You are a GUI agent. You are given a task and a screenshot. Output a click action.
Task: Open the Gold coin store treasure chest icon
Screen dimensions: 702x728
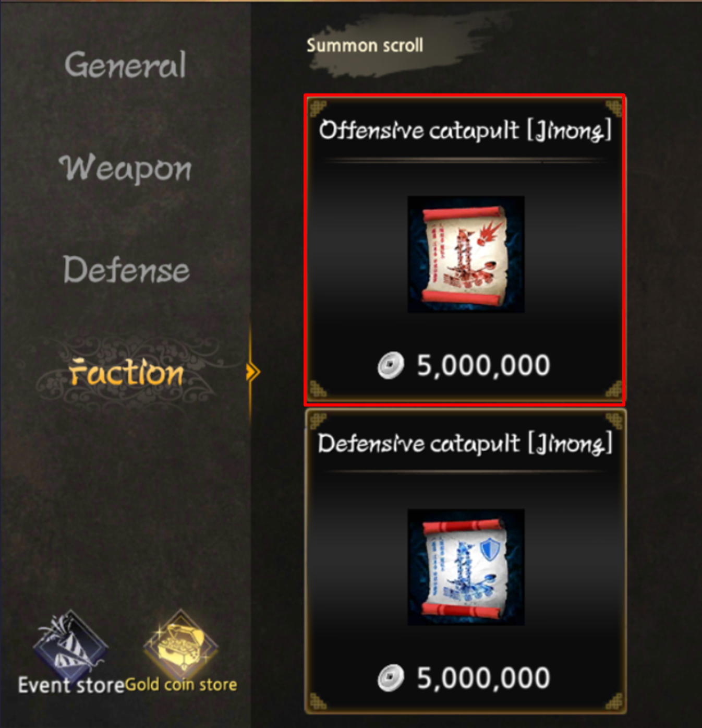tap(181, 644)
